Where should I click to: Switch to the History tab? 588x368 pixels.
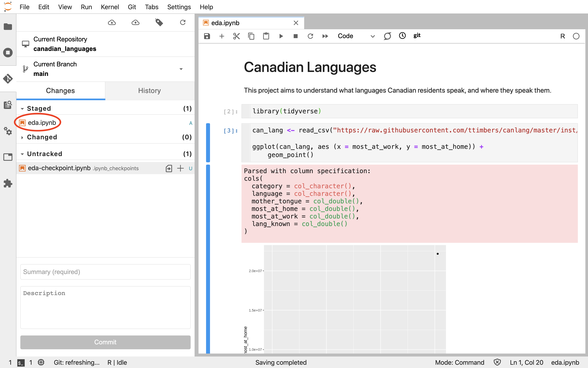[149, 91]
